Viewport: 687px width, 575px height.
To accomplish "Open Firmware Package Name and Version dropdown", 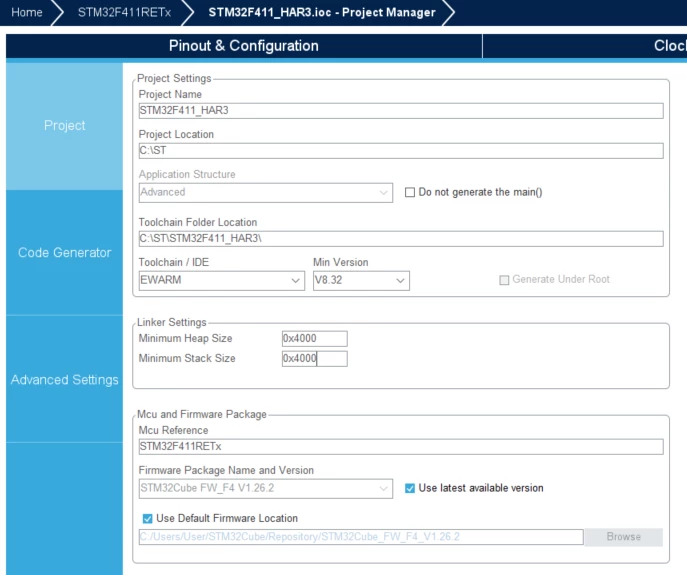I will coord(266,489).
